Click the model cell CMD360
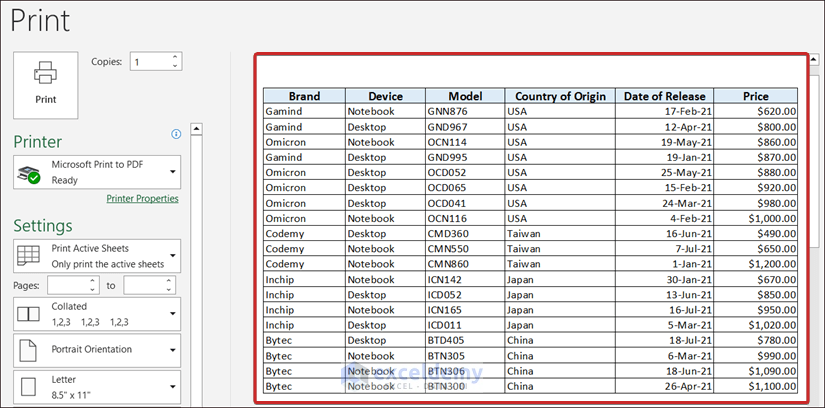Screen dimensions: 825x408 point(465,234)
